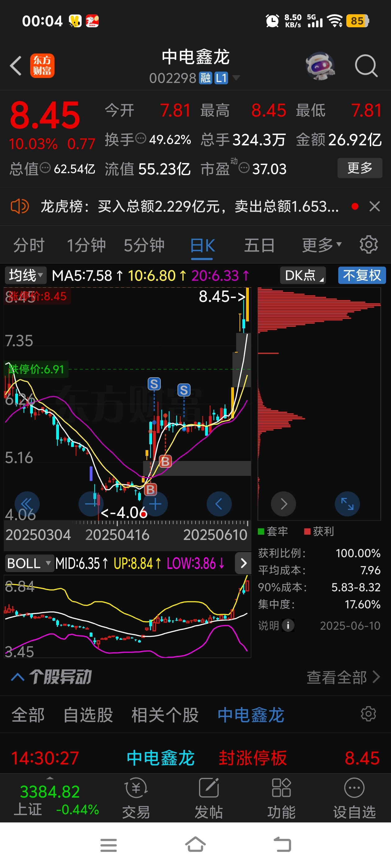
Task: Expand the stock title dropdown arrow
Action: pos(236,78)
